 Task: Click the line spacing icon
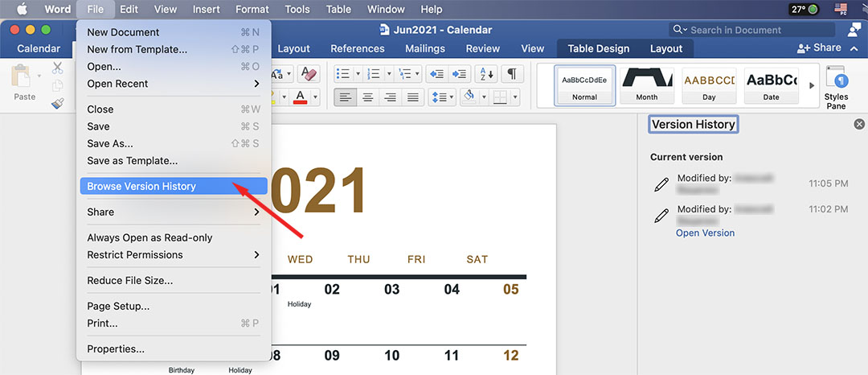tap(439, 97)
